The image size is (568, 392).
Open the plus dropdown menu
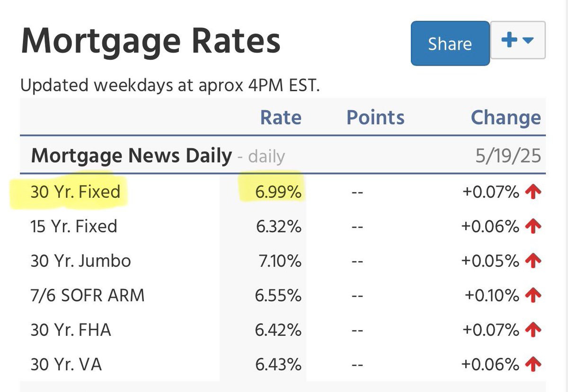click(518, 40)
